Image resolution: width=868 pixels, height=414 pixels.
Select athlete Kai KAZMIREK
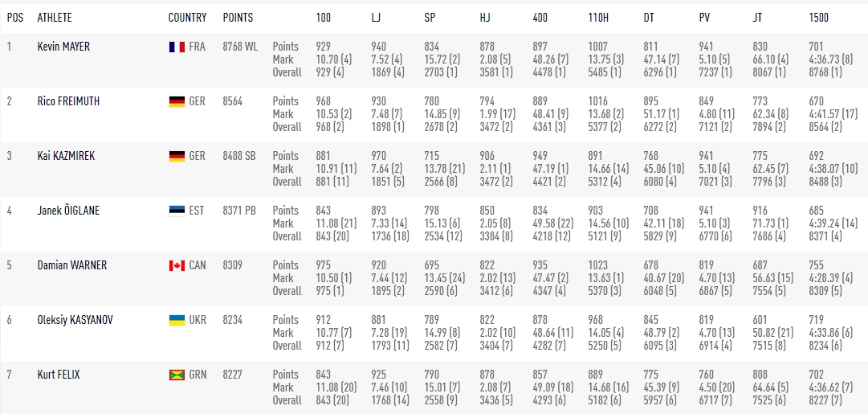tap(66, 156)
